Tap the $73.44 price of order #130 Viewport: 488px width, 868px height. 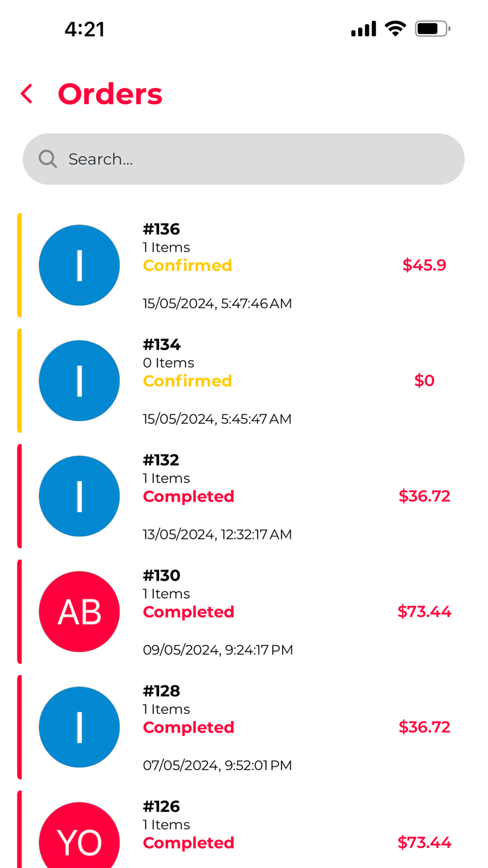(x=424, y=612)
